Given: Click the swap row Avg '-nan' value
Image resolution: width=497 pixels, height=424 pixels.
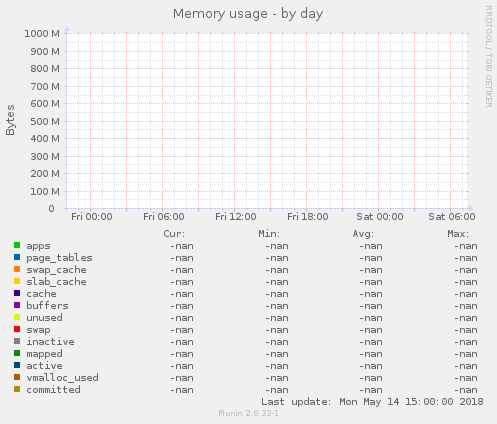Looking at the screenshot, I should point(371,330).
